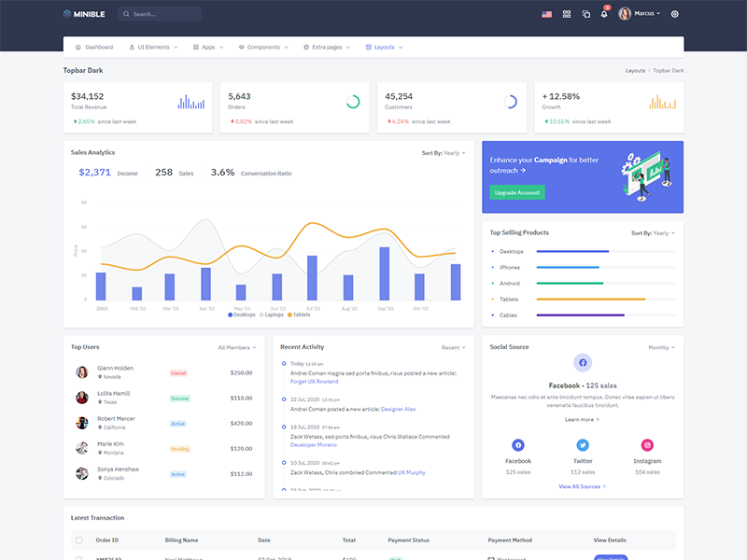Open the apps grid icon in topbar

567,14
